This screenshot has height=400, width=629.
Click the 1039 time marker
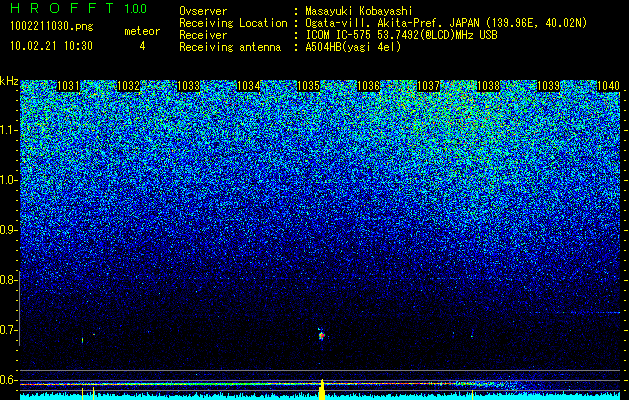tap(548, 86)
